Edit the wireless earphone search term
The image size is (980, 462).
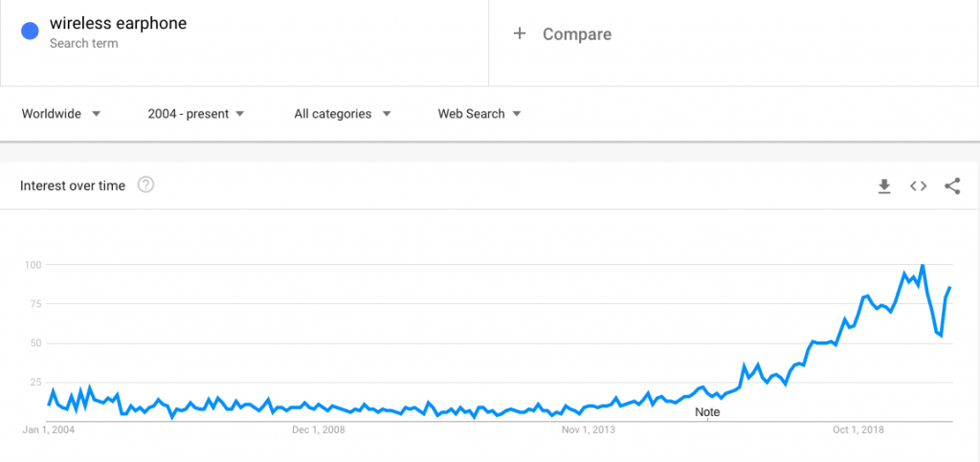click(x=118, y=24)
